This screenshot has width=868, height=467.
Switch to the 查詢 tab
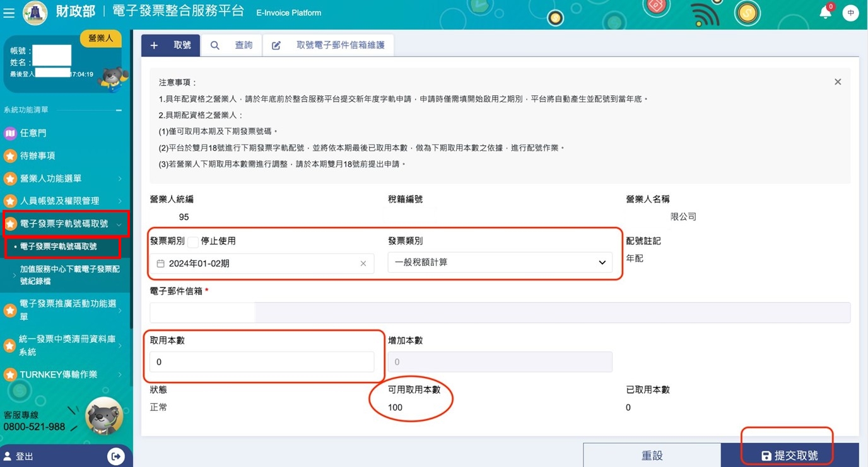tap(232, 45)
